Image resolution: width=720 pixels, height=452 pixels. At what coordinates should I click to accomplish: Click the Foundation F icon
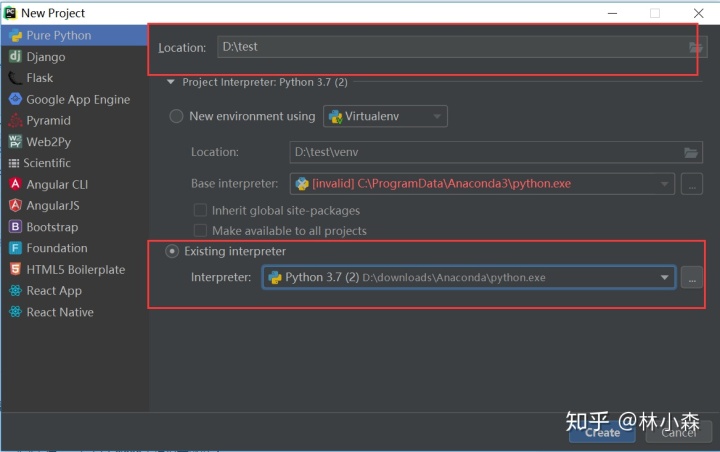click(x=15, y=248)
